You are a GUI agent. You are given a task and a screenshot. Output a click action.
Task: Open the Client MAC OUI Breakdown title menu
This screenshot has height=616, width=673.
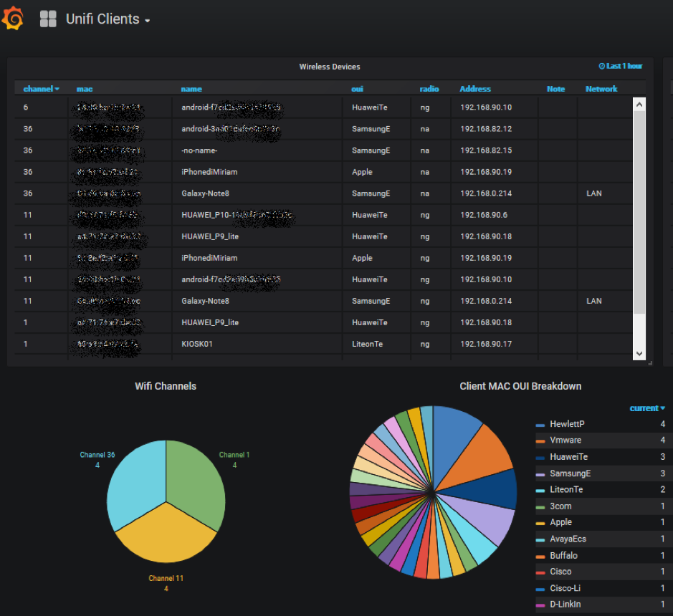tap(520, 386)
